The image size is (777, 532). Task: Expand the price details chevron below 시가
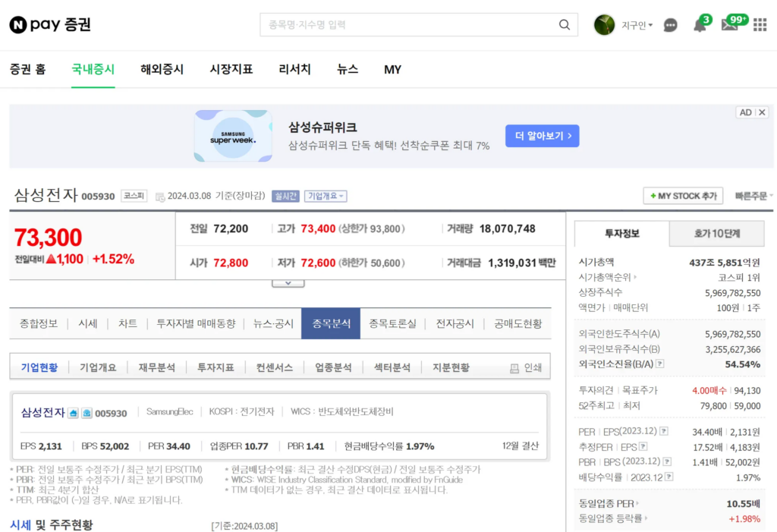288,284
